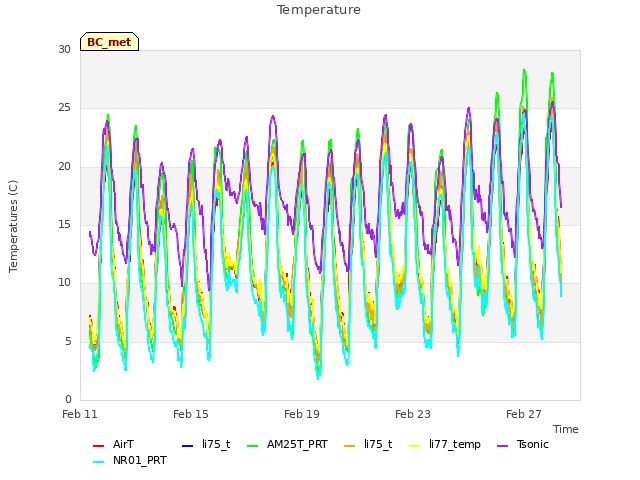This screenshot has height=480, width=640.
Task: Click the li75_t label beside orange swatch
Action: coord(378,444)
